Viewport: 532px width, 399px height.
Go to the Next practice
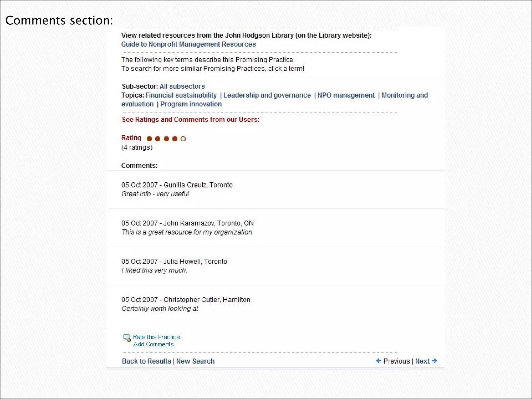click(x=422, y=361)
